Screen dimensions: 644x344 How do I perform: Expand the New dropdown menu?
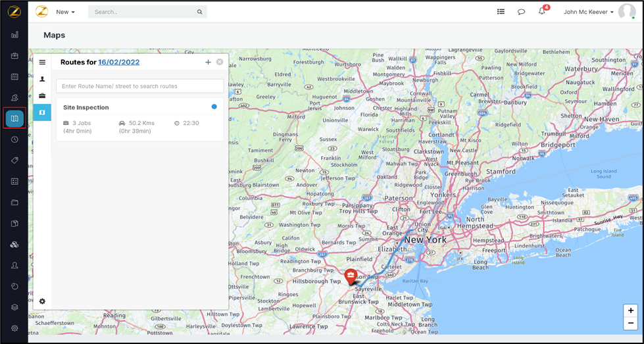(65, 12)
